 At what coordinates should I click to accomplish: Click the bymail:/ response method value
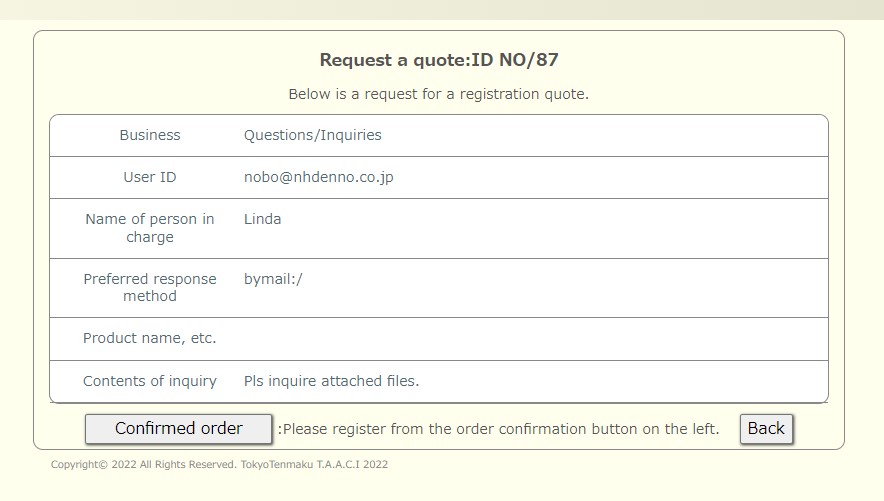coord(273,279)
